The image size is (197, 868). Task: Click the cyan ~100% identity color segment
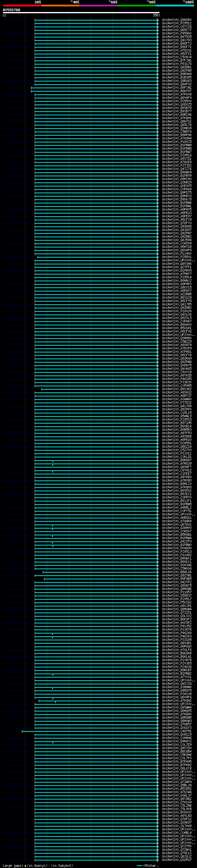coord(175,6)
